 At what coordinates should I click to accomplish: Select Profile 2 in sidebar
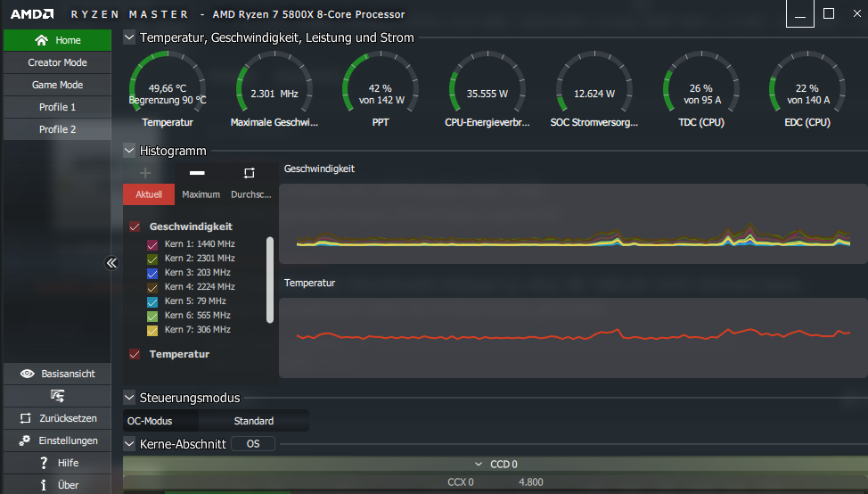point(57,129)
